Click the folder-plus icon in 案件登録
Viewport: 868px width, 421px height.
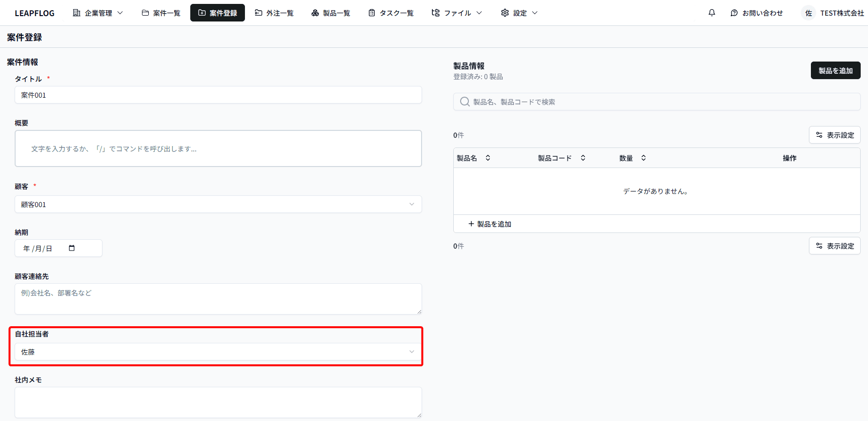pyautogui.click(x=202, y=13)
